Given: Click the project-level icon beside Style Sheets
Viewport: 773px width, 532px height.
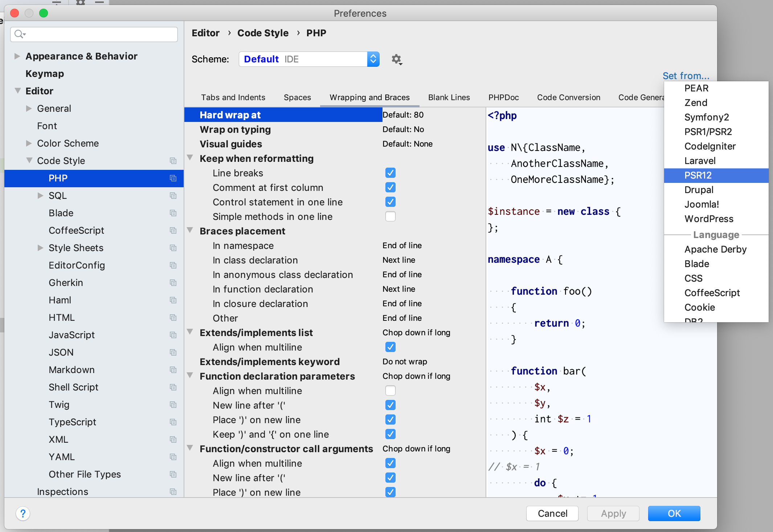Looking at the screenshot, I should [x=173, y=248].
